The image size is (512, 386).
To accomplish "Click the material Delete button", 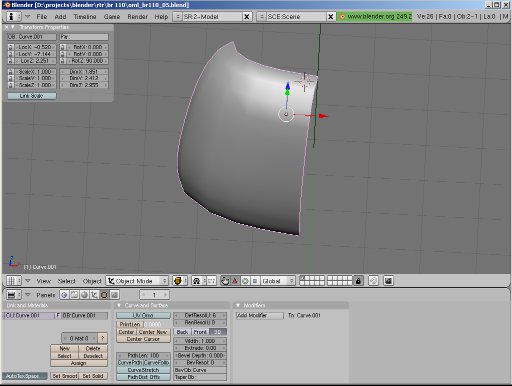I will (x=93, y=348).
